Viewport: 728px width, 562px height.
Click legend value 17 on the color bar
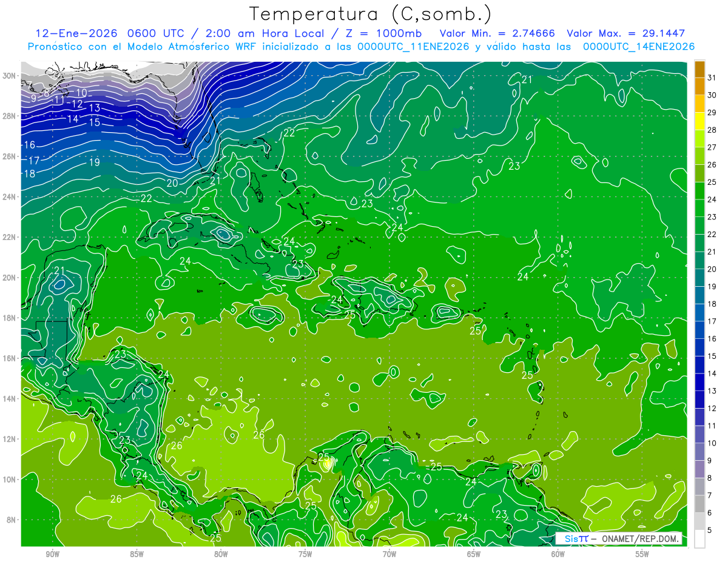point(712,321)
